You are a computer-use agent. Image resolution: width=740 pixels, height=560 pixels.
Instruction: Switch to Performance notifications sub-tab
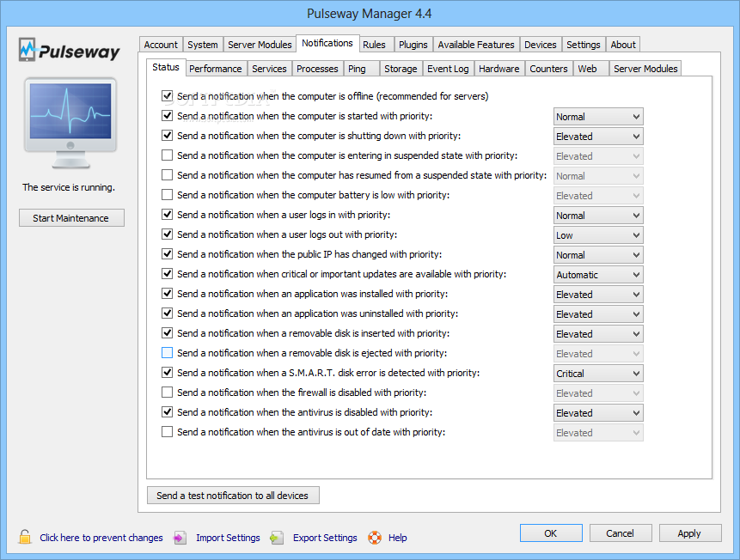coord(216,69)
